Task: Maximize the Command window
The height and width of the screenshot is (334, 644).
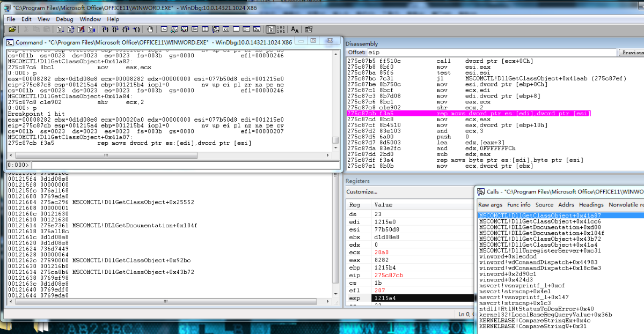Action: (313, 41)
